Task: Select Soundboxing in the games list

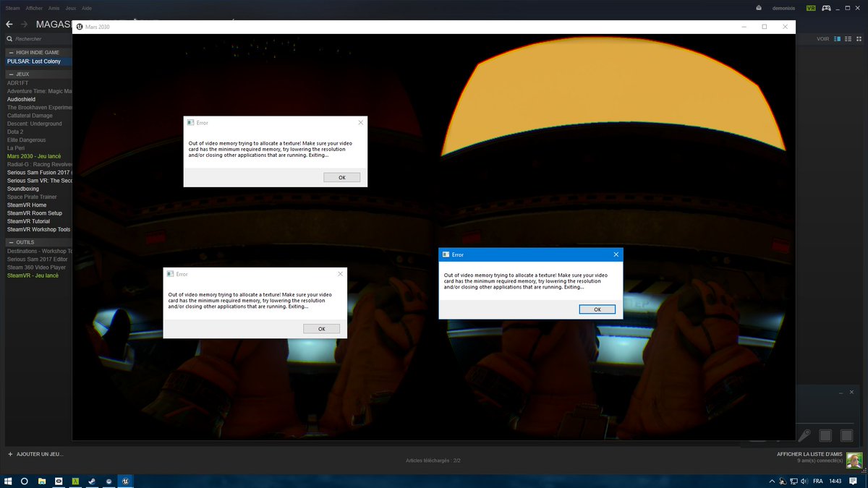Action: pos(23,189)
